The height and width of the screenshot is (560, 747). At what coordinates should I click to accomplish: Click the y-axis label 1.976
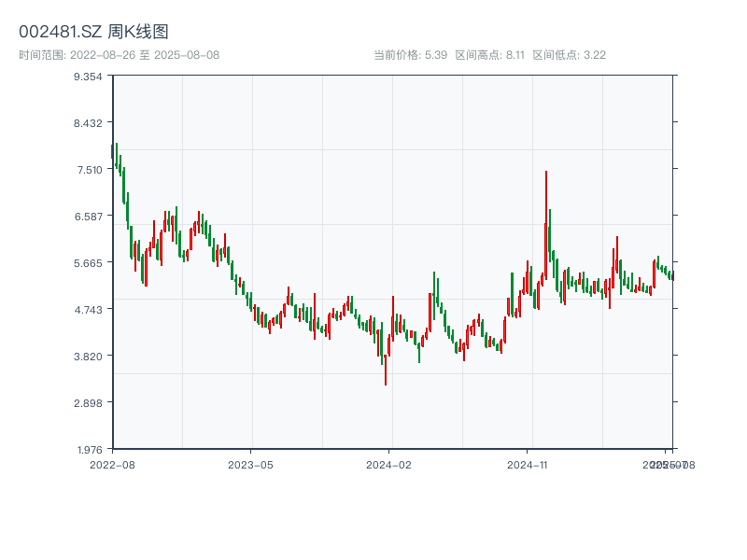click(90, 450)
